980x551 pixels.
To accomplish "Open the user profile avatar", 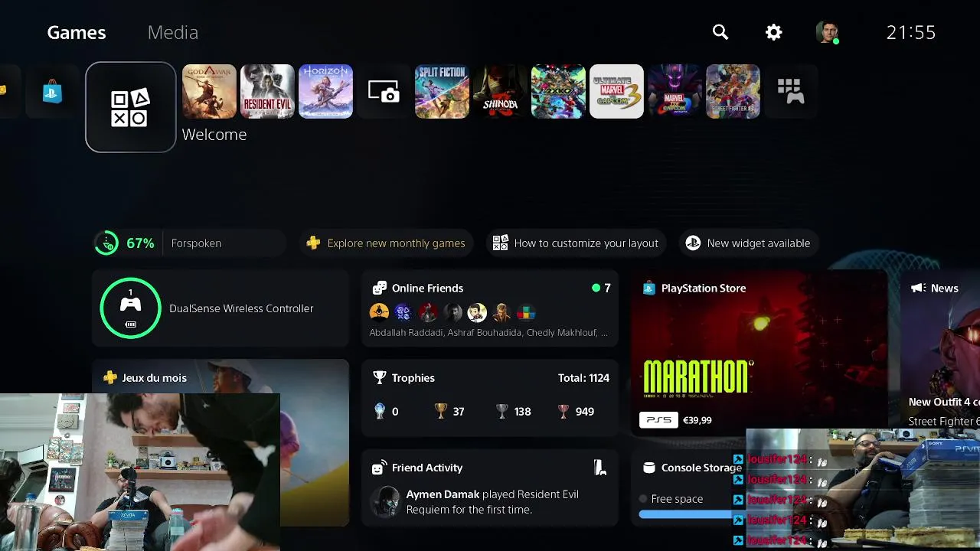I will tap(827, 32).
